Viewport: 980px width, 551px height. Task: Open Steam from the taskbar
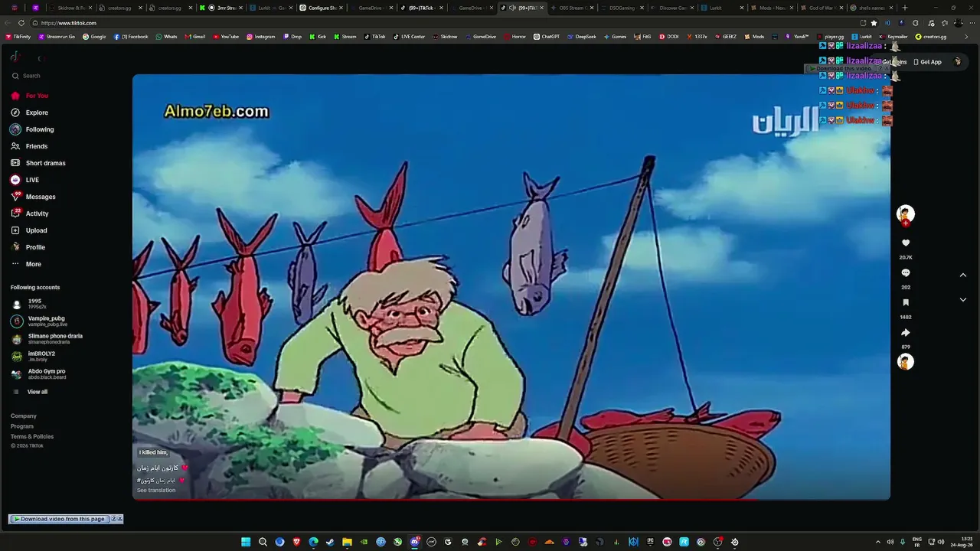tap(330, 542)
